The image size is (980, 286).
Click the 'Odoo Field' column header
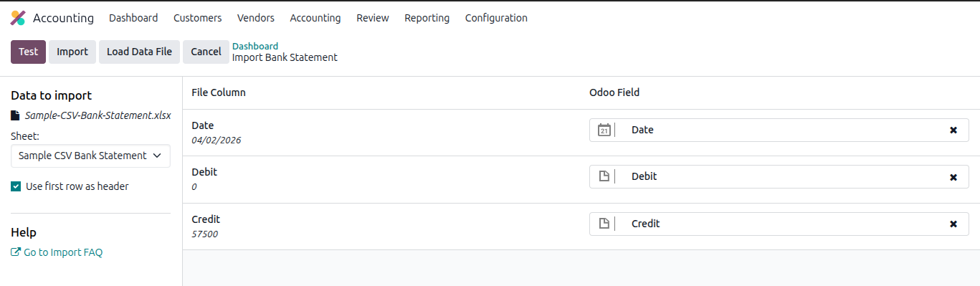click(x=614, y=92)
